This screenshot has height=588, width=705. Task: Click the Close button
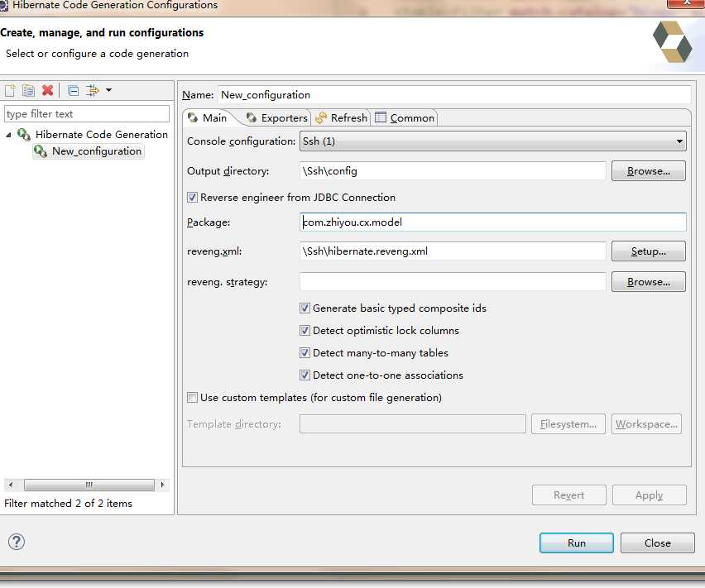(657, 543)
